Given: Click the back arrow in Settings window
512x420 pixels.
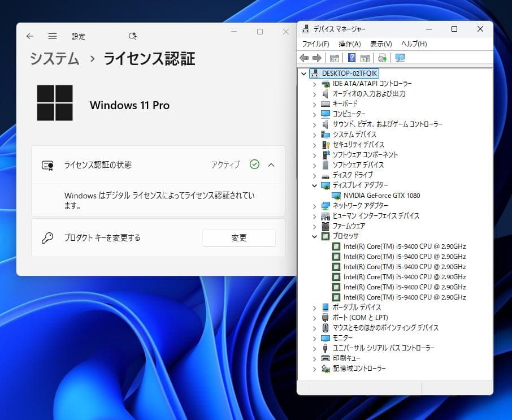Looking at the screenshot, I should coord(29,35).
